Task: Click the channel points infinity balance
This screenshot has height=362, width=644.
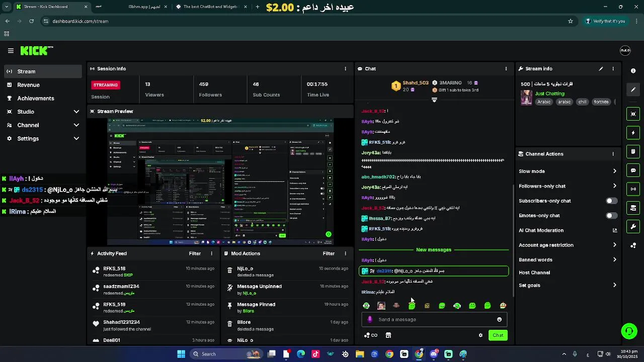Action: [x=371, y=335]
